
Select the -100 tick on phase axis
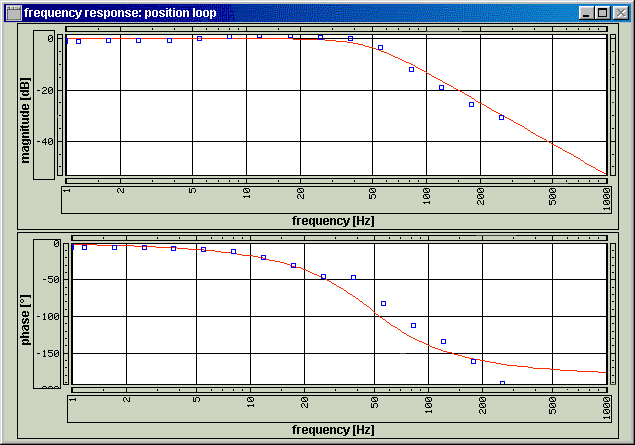[48, 317]
